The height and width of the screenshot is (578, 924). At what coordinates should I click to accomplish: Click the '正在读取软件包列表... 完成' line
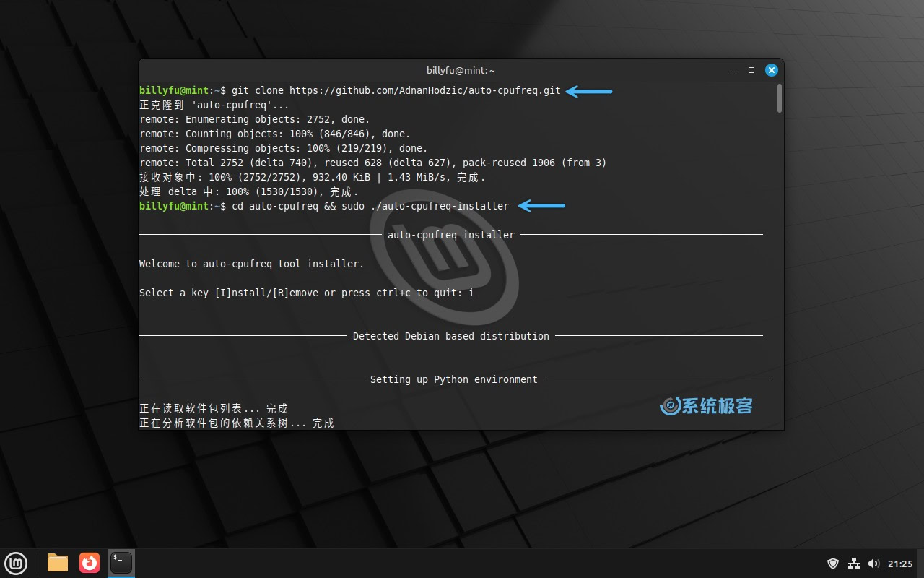point(214,409)
